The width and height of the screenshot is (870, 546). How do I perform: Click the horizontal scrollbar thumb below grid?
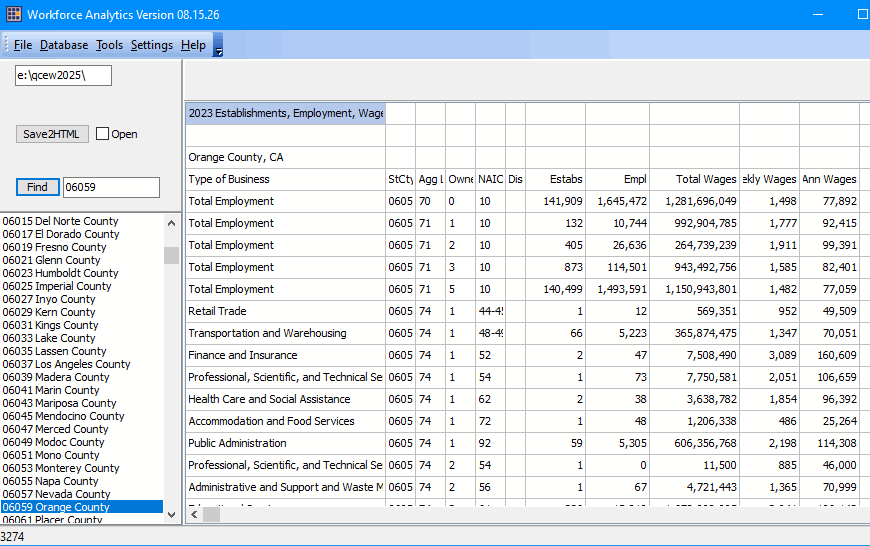pyautogui.click(x=211, y=514)
